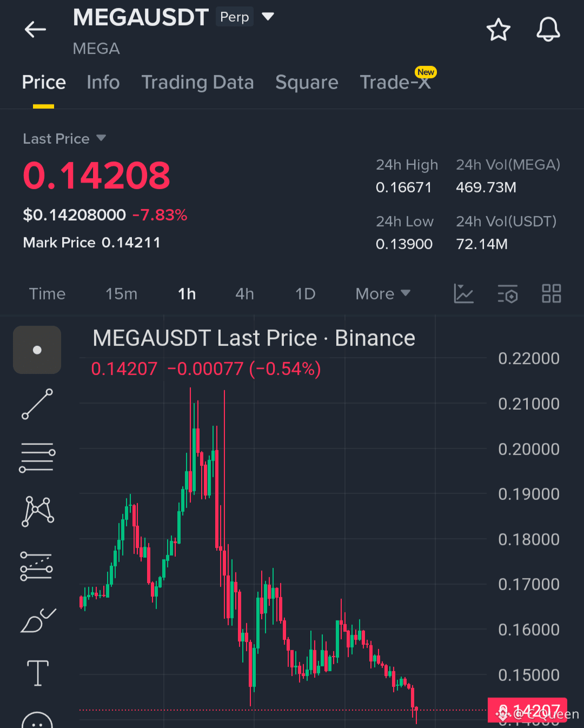Switch to the Square tab
This screenshot has width=584, height=728.
pos(307,82)
